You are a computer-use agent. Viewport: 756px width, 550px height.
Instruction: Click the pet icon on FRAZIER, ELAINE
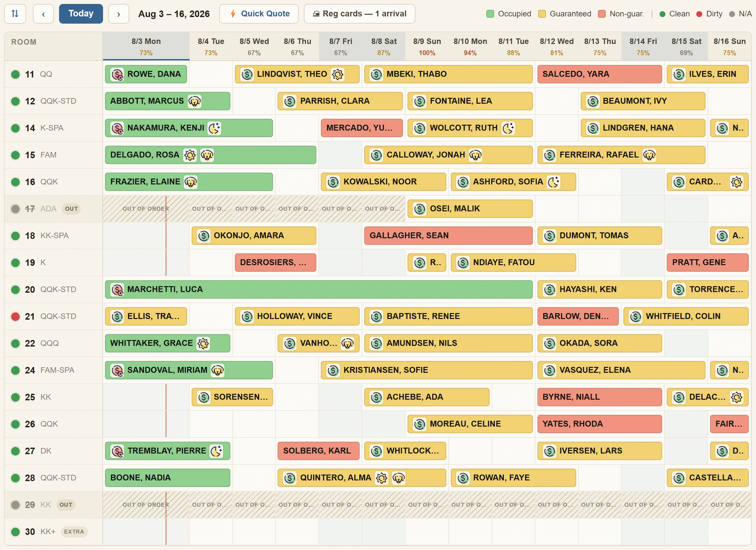click(x=191, y=182)
